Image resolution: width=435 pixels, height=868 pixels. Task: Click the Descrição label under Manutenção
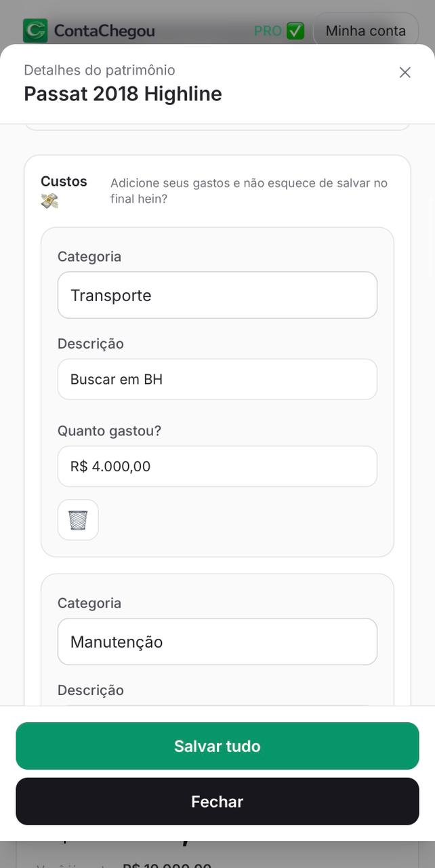click(x=90, y=690)
